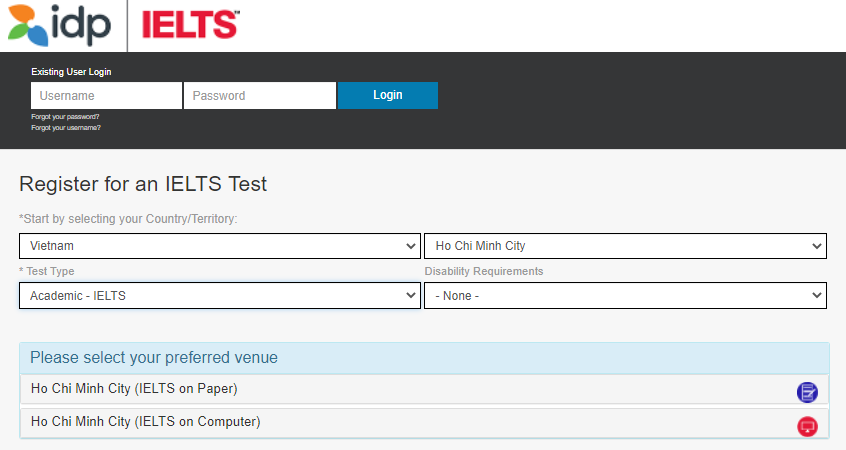
Task: Click the blue paper test icon
Action: point(807,392)
